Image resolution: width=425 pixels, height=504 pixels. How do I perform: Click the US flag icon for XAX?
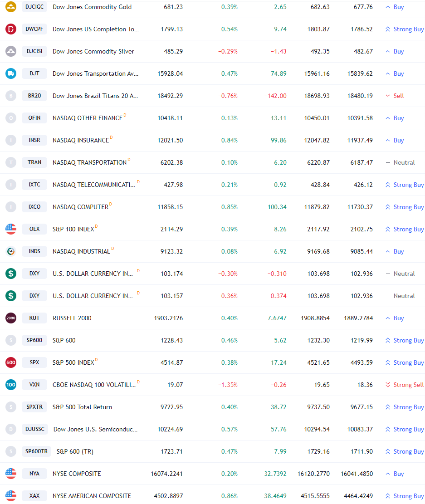tap(11, 496)
